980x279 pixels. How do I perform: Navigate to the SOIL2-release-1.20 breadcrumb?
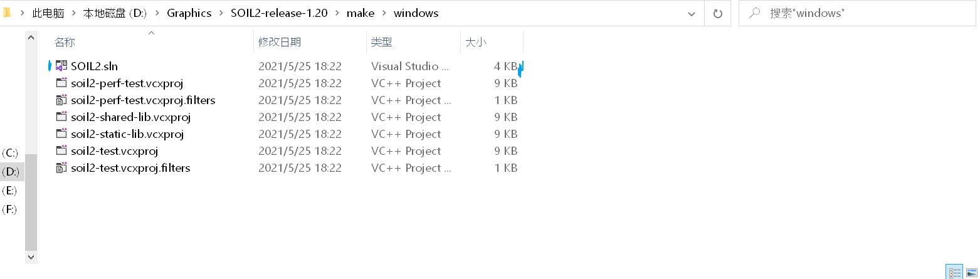click(x=279, y=13)
